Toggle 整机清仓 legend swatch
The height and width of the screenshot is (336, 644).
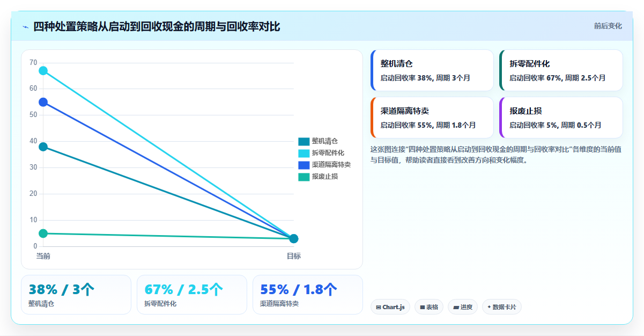click(x=304, y=141)
